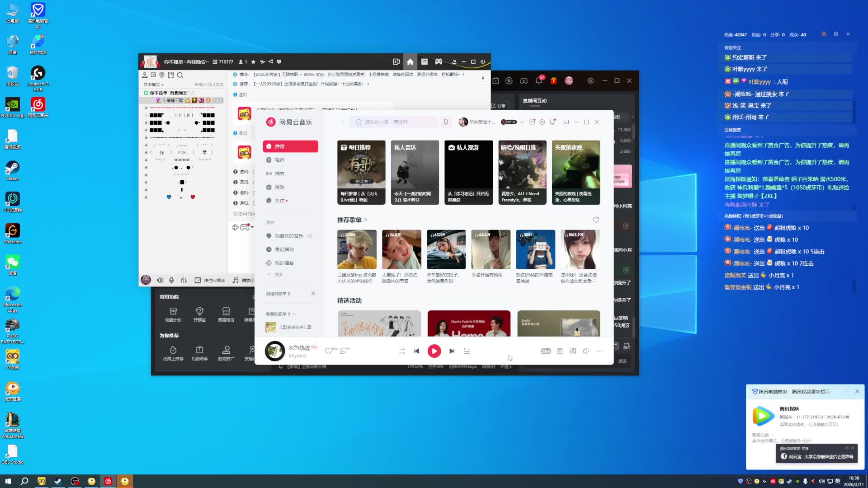Show lyrics with the 词 icon
This screenshot has width=868, height=488.
coord(573,351)
